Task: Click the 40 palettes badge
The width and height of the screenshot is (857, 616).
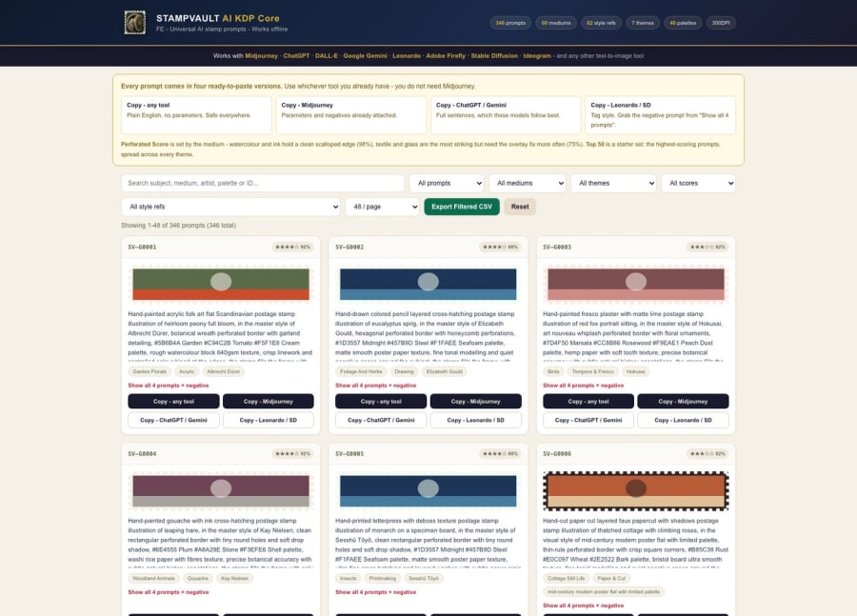Action: (x=683, y=23)
